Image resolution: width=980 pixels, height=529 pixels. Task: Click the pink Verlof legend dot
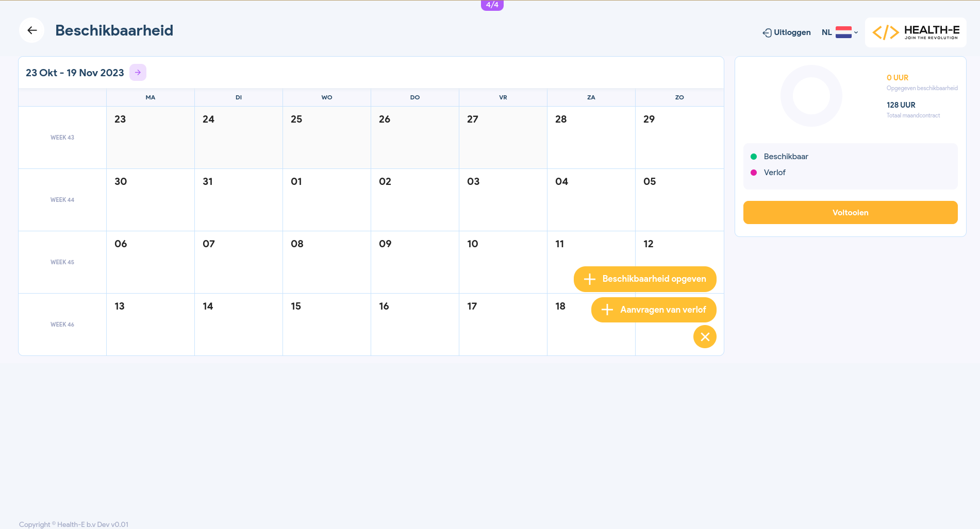click(x=754, y=173)
